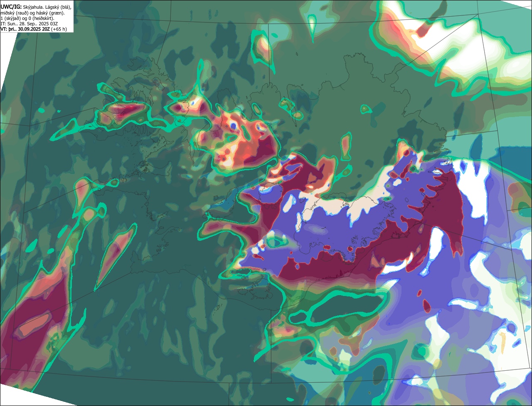Viewport: 532px width, 406px height.
Task: Click "háský (græn)." in the legend
Action: click(50, 13)
